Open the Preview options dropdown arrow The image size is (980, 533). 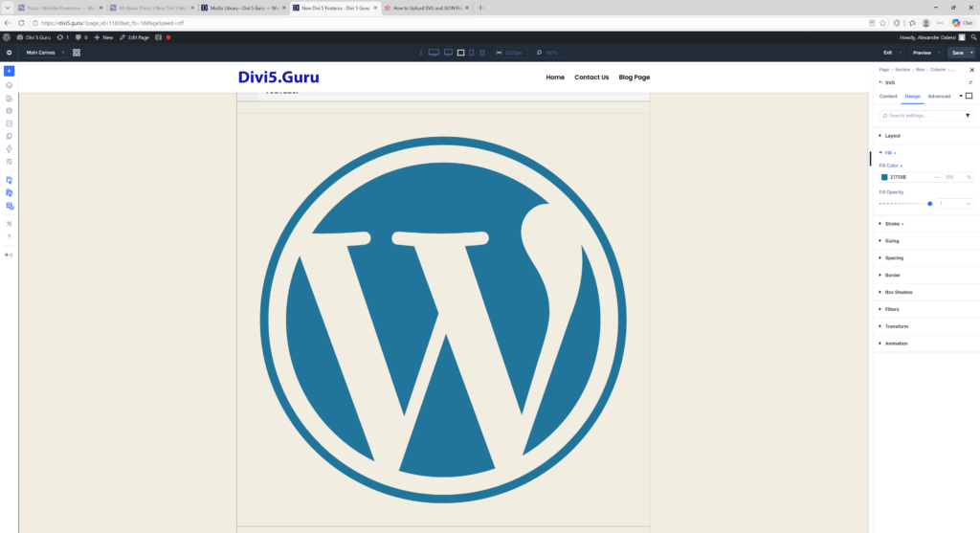coord(940,53)
